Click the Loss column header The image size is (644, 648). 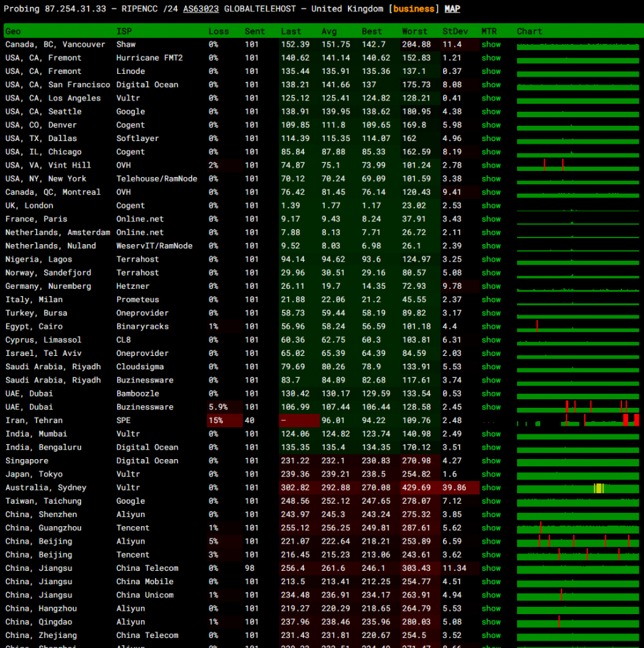219,31
